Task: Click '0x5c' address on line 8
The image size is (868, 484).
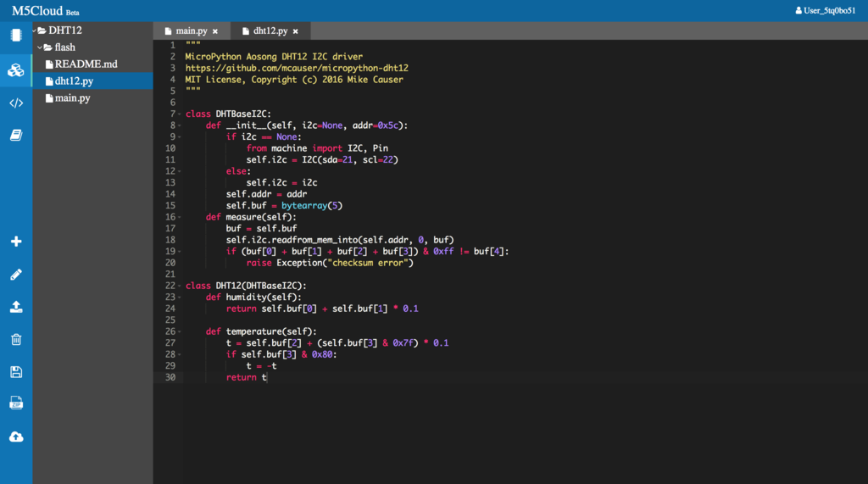Action: point(387,125)
